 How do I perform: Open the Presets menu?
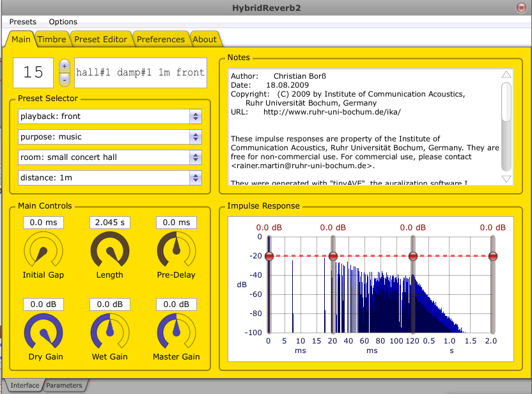[x=23, y=22]
